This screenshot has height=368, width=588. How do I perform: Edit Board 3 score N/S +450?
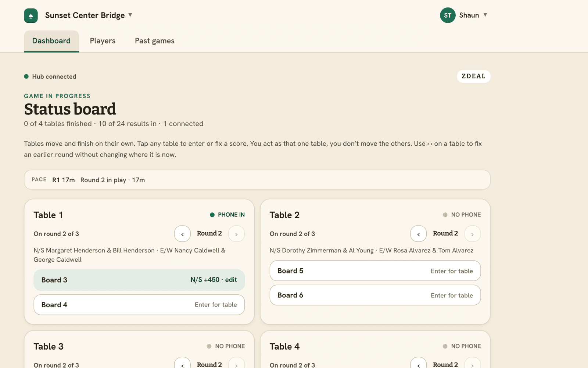pyautogui.click(x=139, y=280)
